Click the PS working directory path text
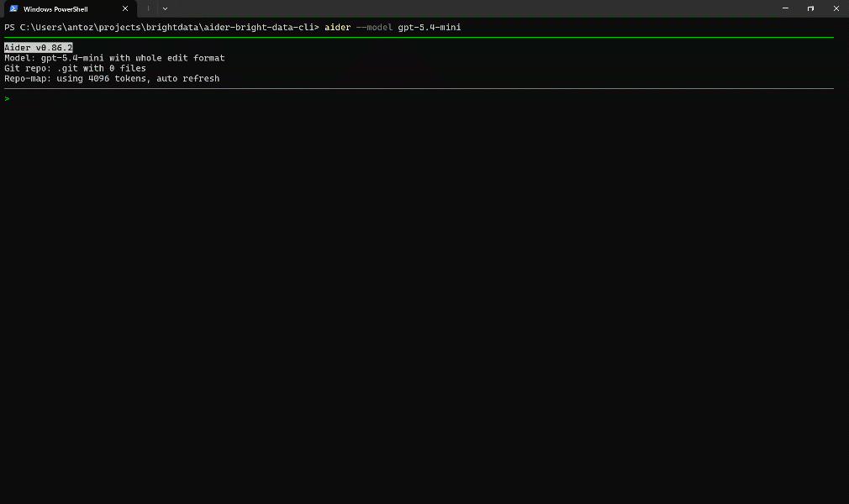 (166, 27)
